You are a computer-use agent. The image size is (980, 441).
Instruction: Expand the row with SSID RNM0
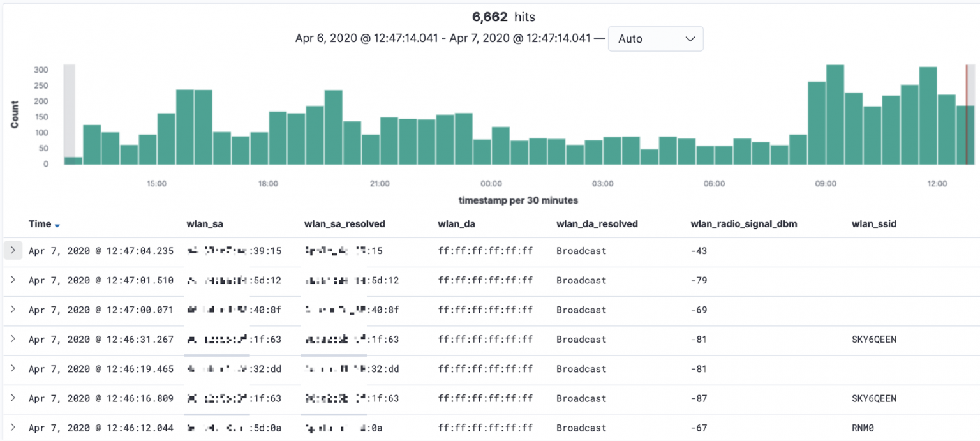13,428
